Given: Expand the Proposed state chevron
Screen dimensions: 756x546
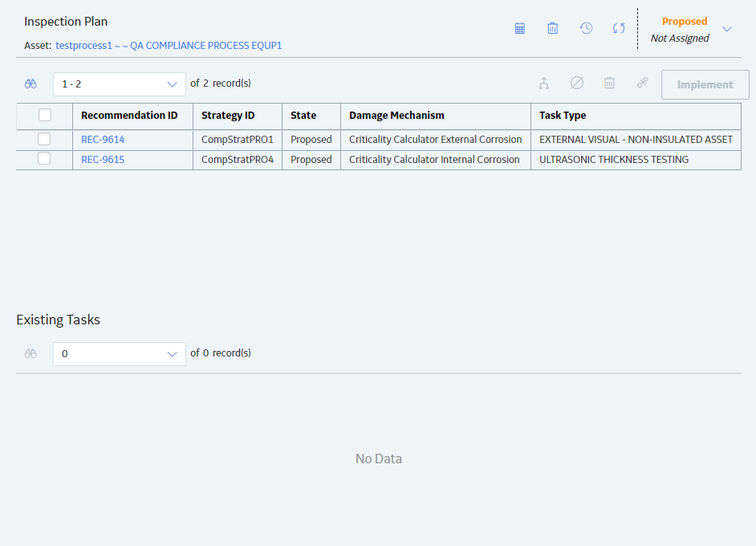Looking at the screenshot, I should [x=727, y=29].
